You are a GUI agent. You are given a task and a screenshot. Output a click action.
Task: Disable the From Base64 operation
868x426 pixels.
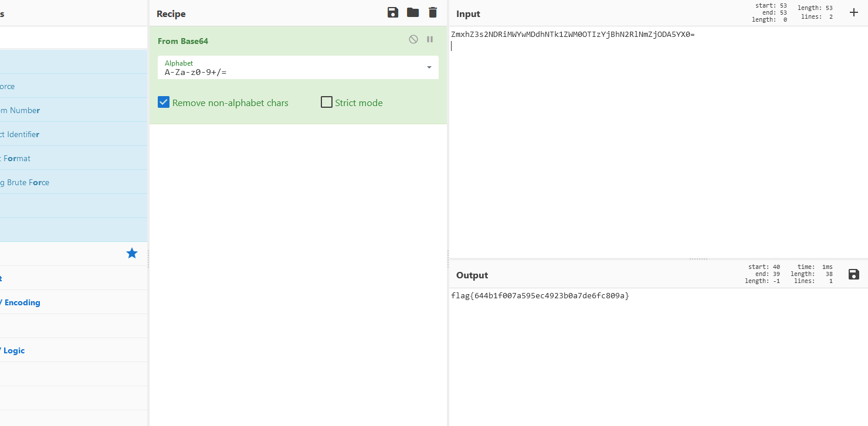pyautogui.click(x=413, y=39)
